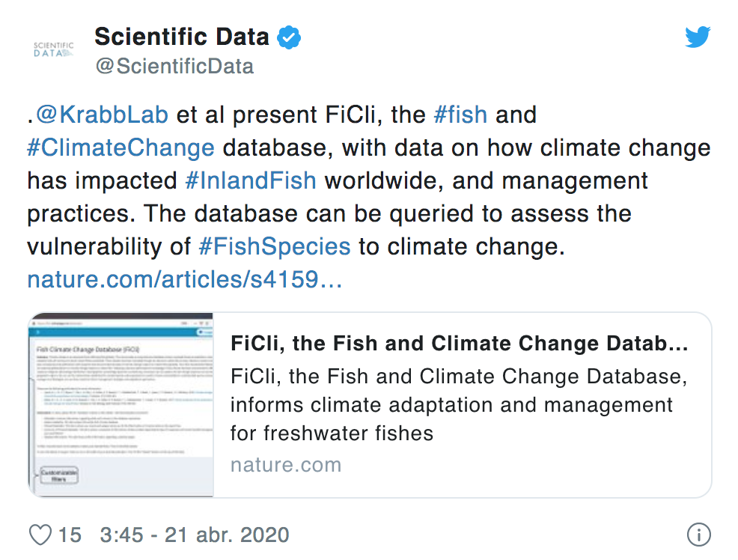This screenshot has width=738, height=560.
Task: Click the blue verified badge
Action: 290,37
